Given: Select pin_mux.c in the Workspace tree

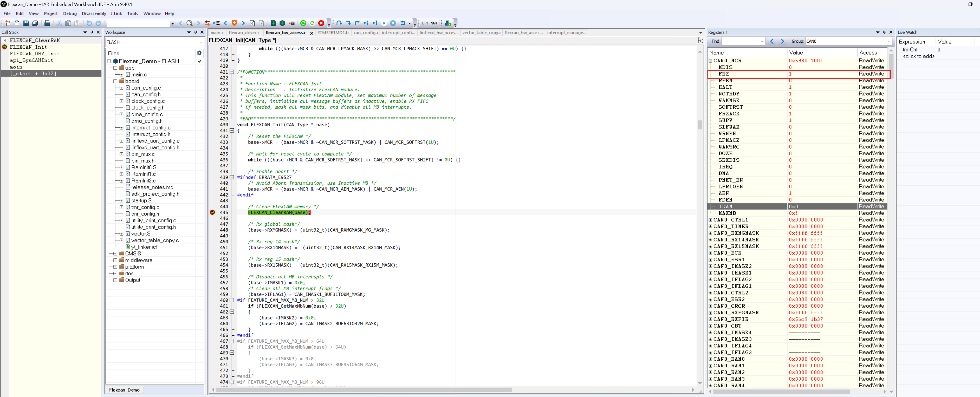Looking at the screenshot, I should tap(143, 154).
